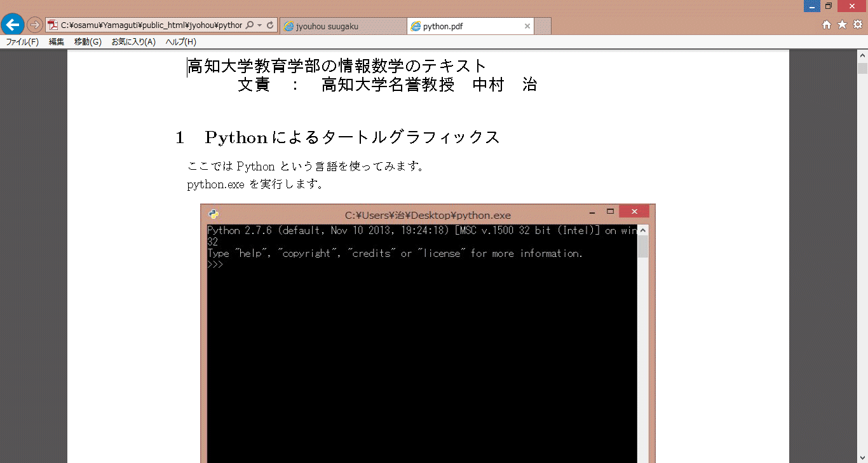
Task: Click the sentence ここでは Python という言語を使ってみます。
Action: click(x=306, y=167)
